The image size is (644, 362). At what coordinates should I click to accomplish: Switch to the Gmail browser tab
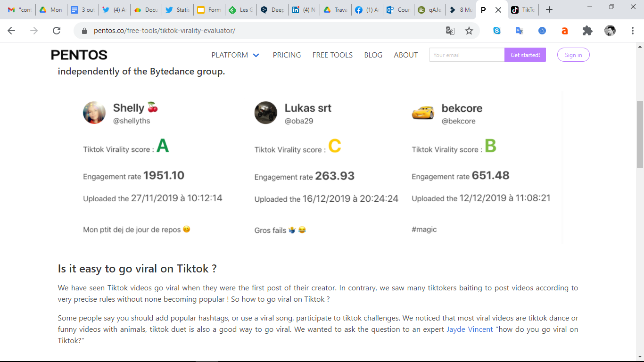click(x=19, y=9)
